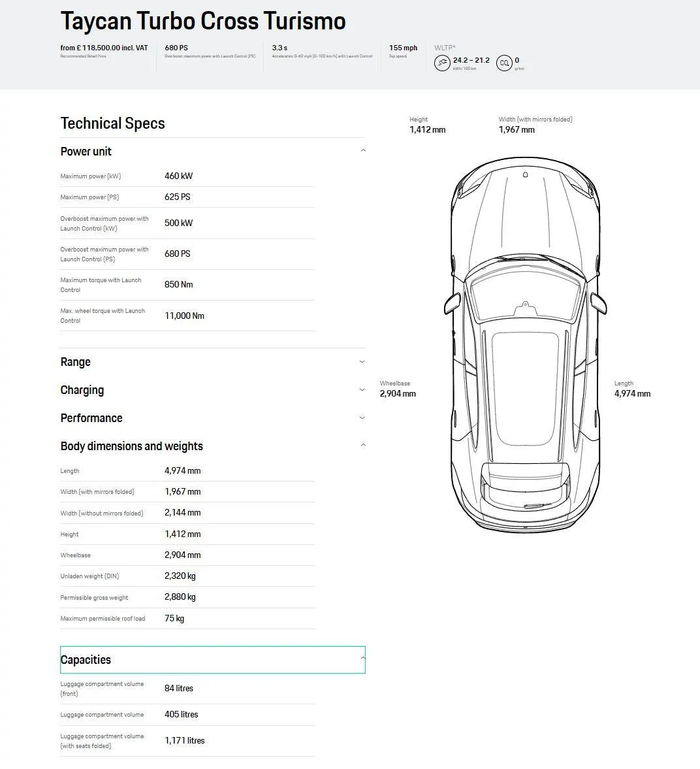Click 'Width (with mirrors folded)' diagram label
This screenshot has width=700, height=769.
coord(535,119)
